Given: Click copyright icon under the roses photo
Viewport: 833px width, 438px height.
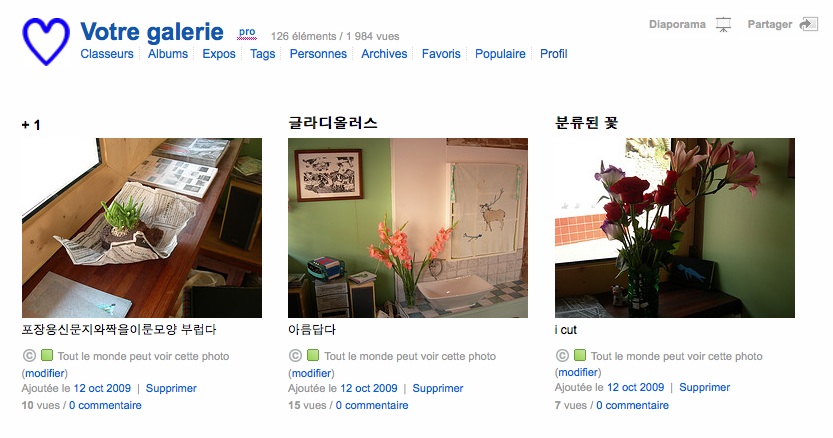Looking at the screenshot, I should pyautogui.click(x=562, y=355).
